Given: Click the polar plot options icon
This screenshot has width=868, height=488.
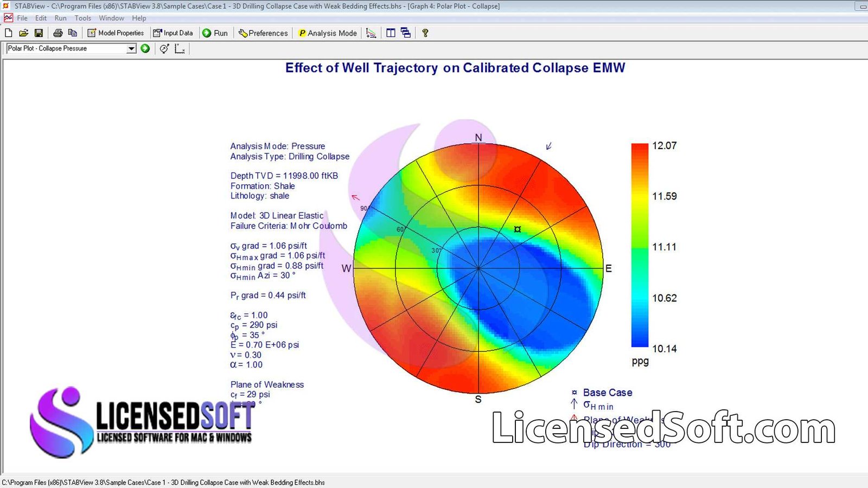Looking at the screenshot, I should 164,48.
